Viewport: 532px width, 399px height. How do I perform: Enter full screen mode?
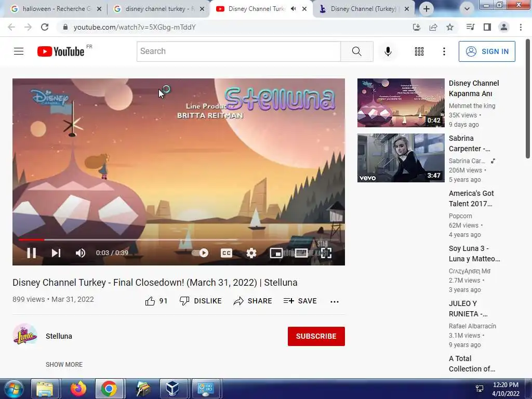pos(326,253)
